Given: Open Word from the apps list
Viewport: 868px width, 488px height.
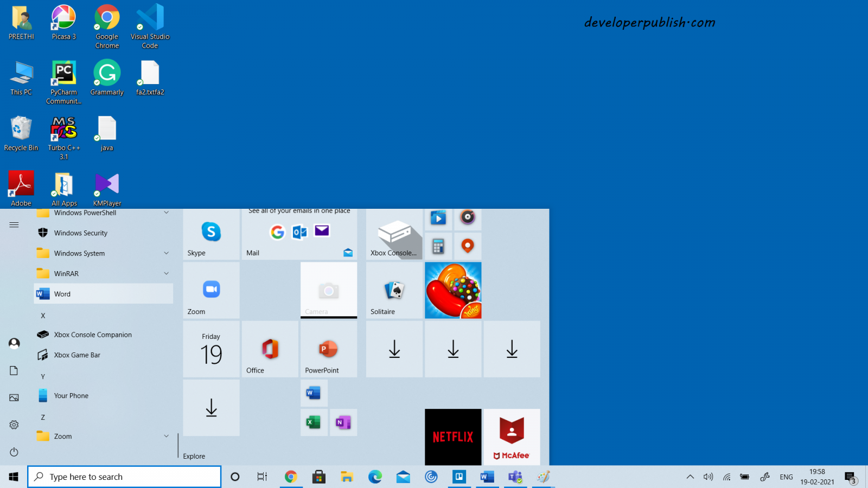Looking at the screenshot, I should click(62, 293).
